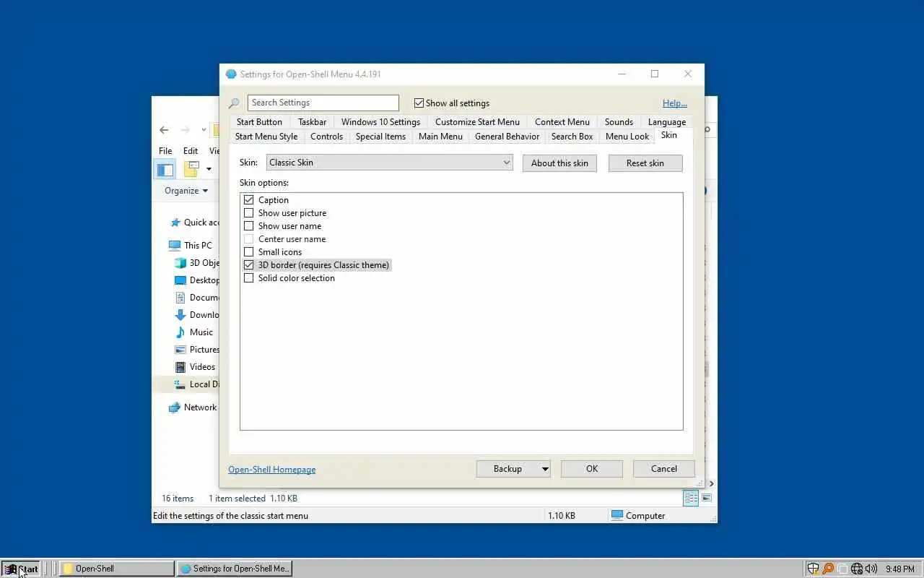Click the Forward arrow in Explorer window

(186, 130)
